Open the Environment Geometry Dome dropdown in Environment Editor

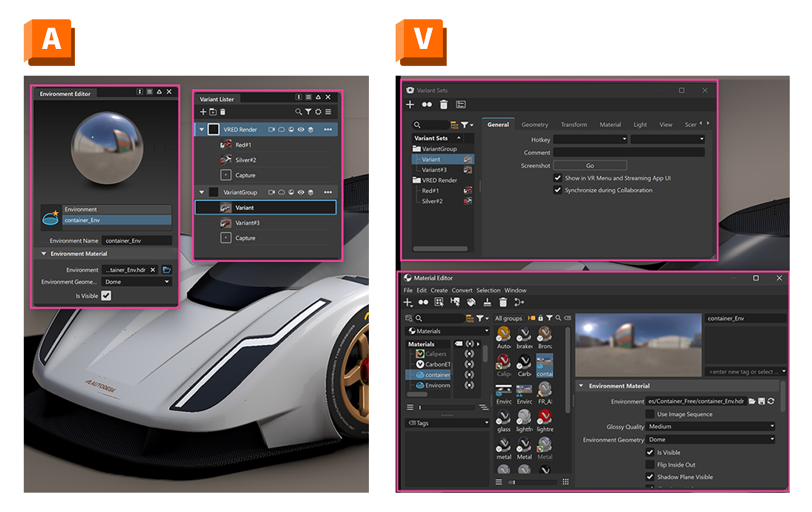[x=137, y=282]
